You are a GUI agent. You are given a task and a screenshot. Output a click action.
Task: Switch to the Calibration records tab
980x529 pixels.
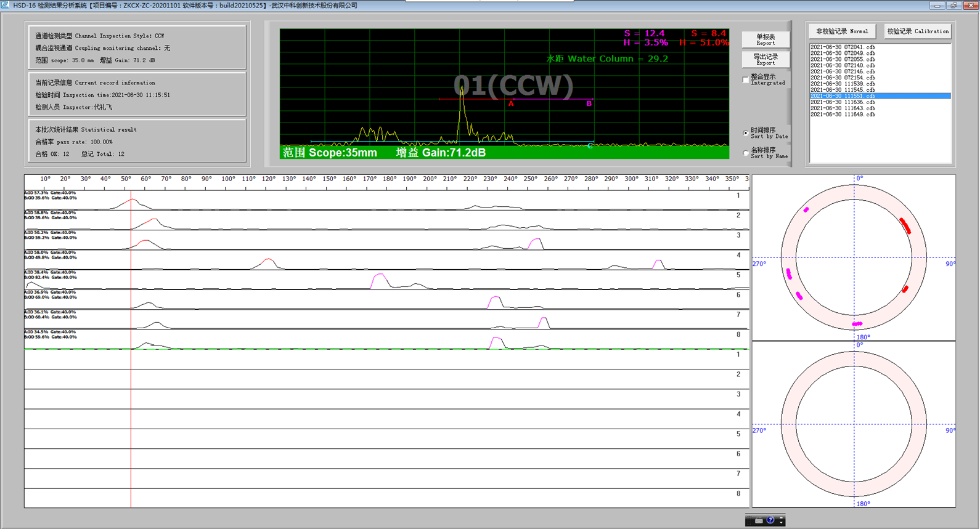coord(917,31)
